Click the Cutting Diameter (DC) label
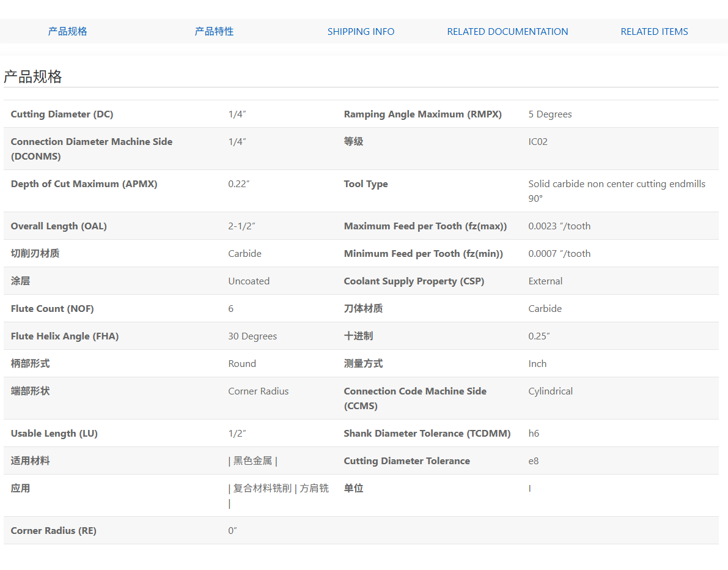728x570 pixels. point(62,114)
